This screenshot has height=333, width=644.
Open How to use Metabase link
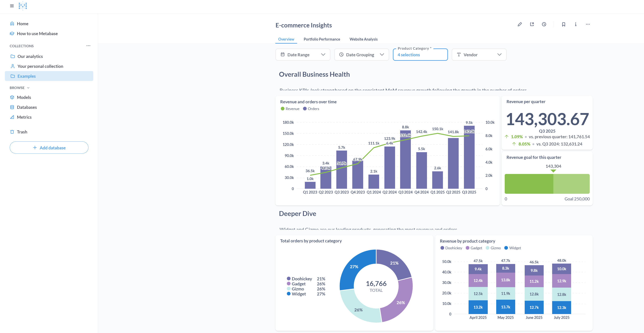point(49,34)
